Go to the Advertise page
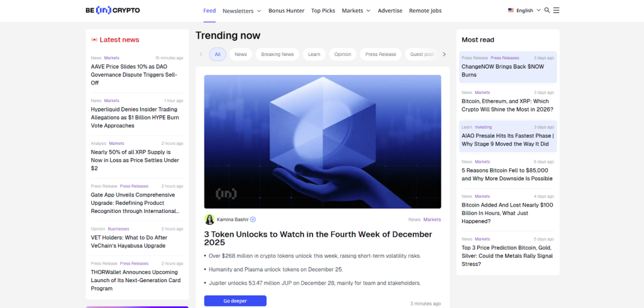644x308 pixels. (390, 11)
